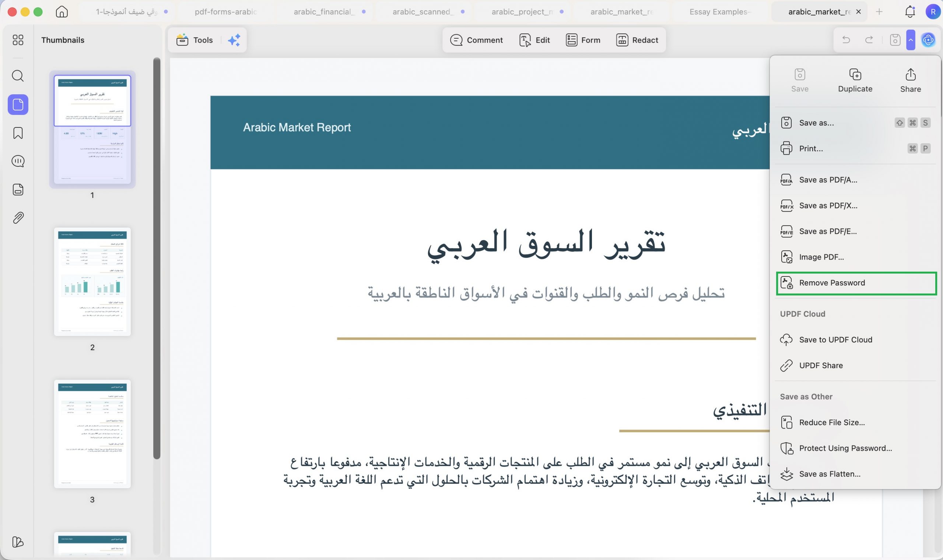Open the search panel magnifier icon
The image size is (943, 560).
pyautogui.click(x=18, y=76)
